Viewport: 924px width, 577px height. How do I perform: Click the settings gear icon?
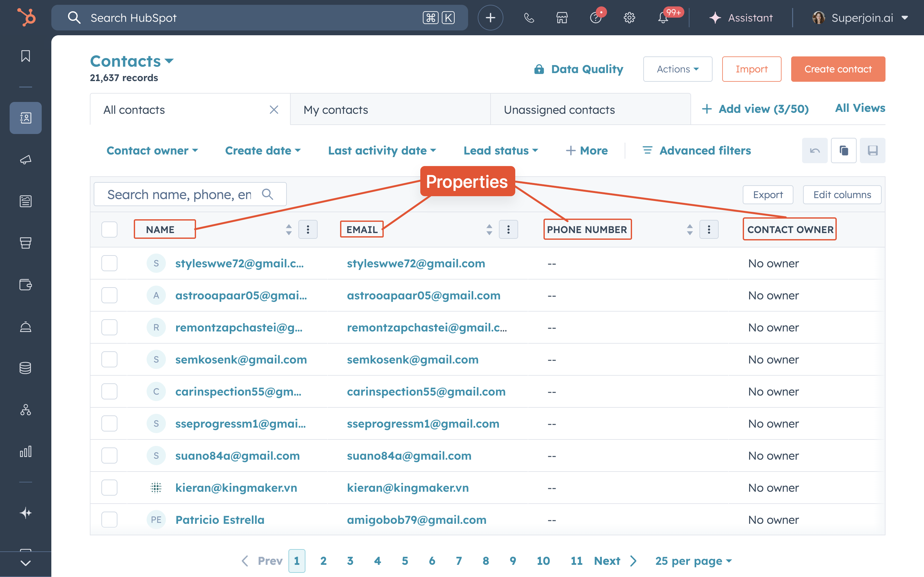pos(629,18)
